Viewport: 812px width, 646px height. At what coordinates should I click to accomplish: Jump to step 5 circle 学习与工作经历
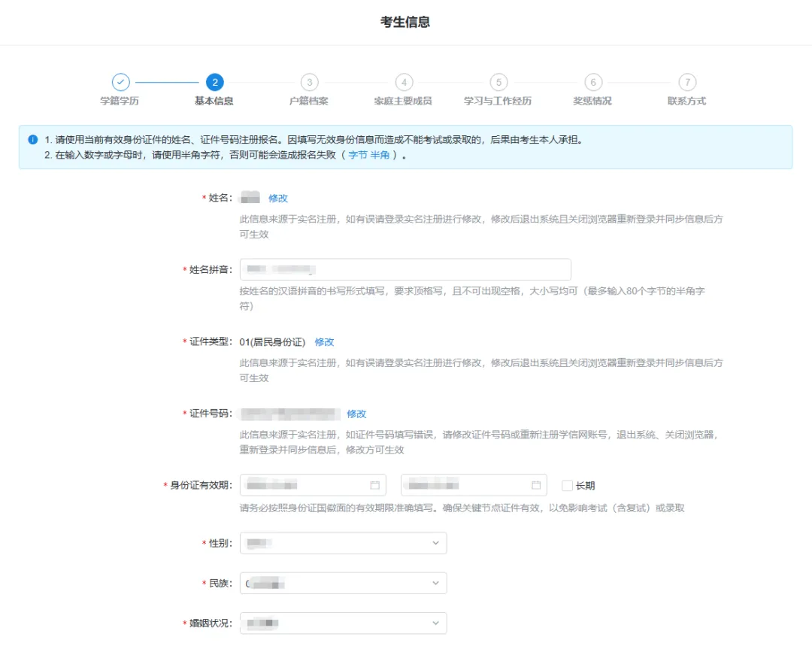pyautogui.click(x=498, y=82)
